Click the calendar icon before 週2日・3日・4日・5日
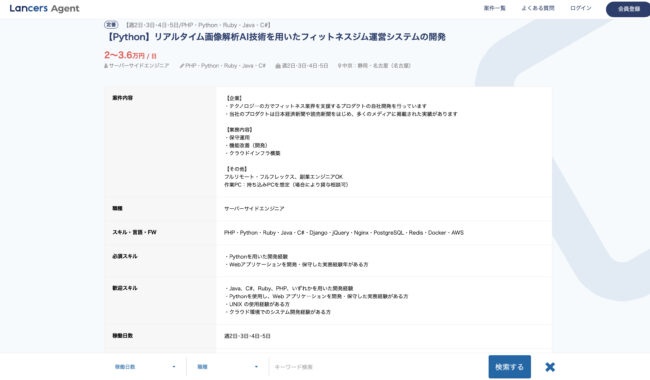 click(x=278, y=66)
